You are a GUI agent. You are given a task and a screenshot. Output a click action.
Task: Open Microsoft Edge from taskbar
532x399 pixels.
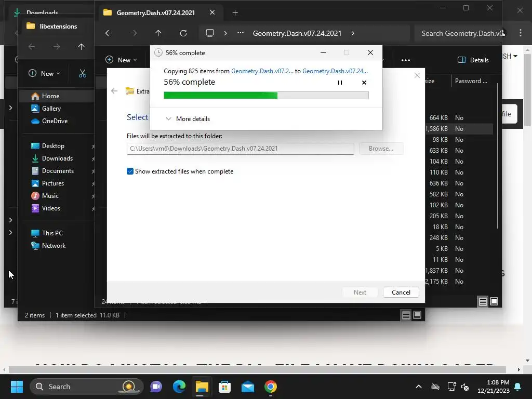click(x=179, y=387)
